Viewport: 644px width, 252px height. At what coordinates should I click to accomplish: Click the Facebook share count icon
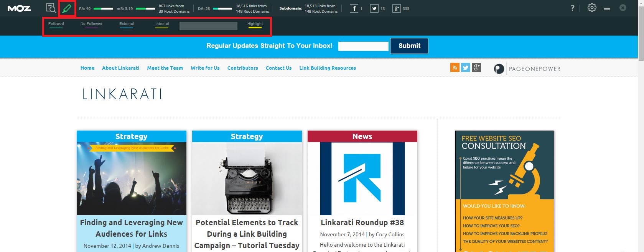(354, 8)
